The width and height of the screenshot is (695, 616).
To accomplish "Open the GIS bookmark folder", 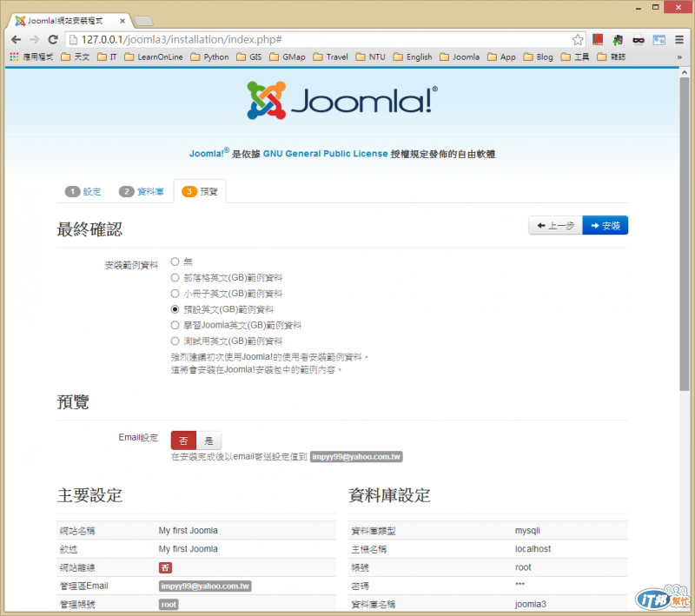I will pyautogui.click(x=249, y=56).
